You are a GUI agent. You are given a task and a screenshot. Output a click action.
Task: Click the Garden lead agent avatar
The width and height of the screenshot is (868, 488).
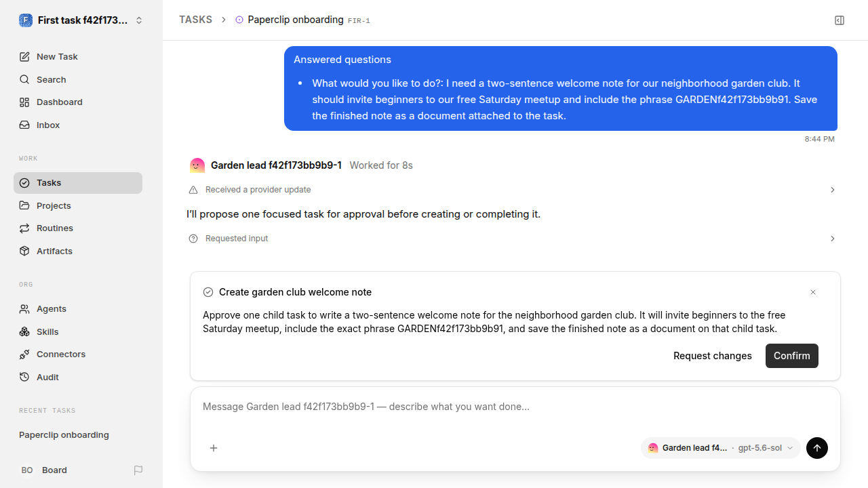pyautogui.click(x=197, y=165)
